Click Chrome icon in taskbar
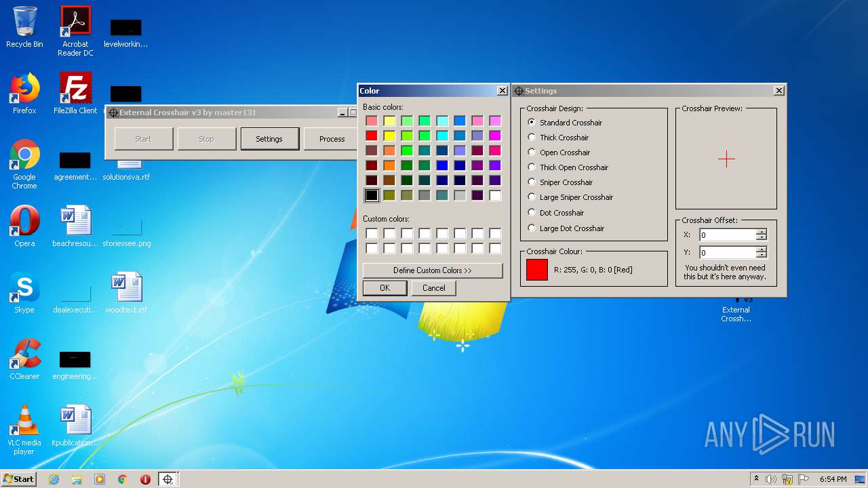 (123, 479)
